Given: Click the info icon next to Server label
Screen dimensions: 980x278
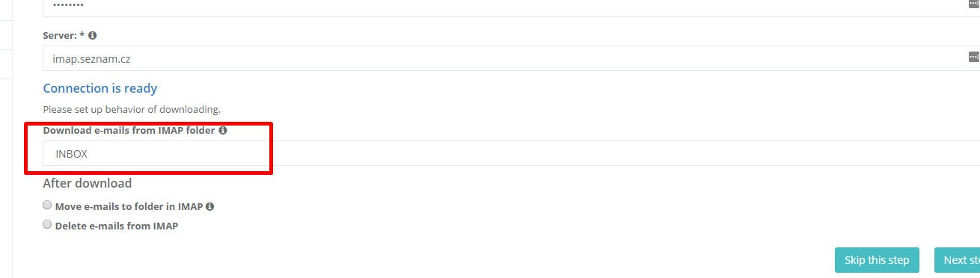Looking at the screenshot, I should (x=93, y=35).
